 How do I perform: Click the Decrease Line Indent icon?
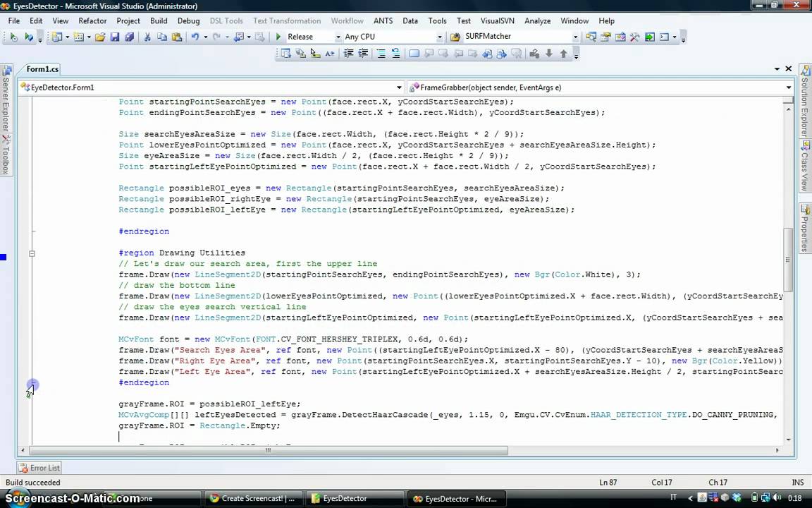(348, 53)
